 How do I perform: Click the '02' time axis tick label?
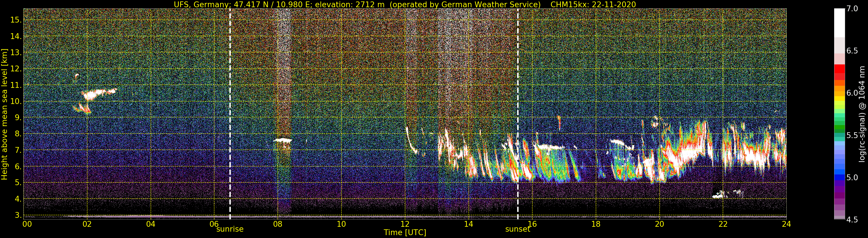tap(87, 224)
